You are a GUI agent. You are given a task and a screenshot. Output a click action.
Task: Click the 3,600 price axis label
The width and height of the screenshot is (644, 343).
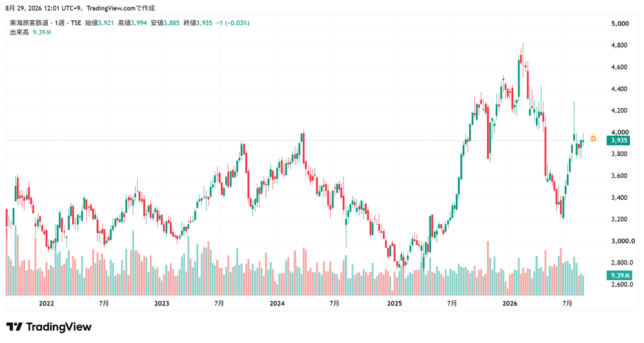pos(619,176)
